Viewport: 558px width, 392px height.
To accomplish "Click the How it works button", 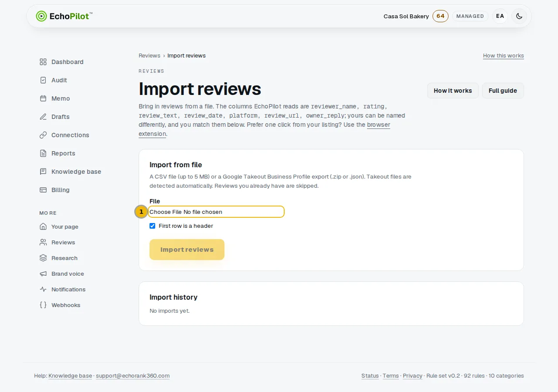I will click(453, 91).
